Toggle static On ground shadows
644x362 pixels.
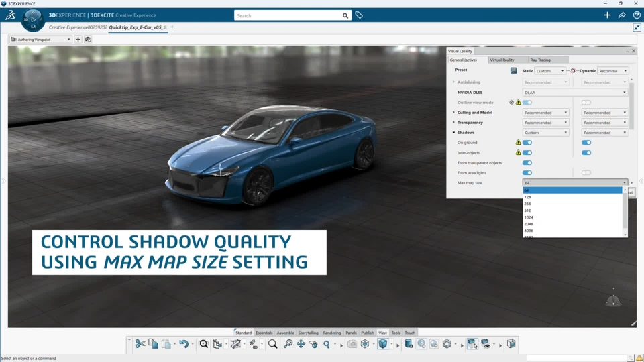tap(527, 143)
